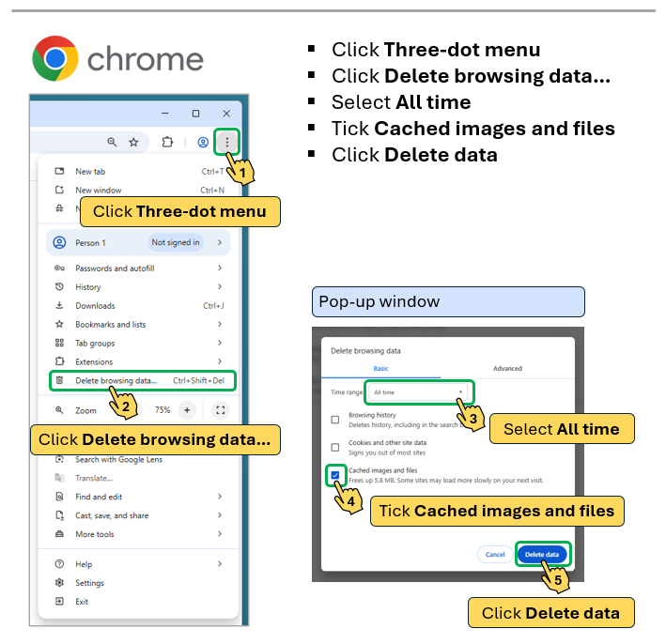The height and width of the screenshot is (644, 666).
Task: Choose New window from the menu
Action: tap(138, 191)
